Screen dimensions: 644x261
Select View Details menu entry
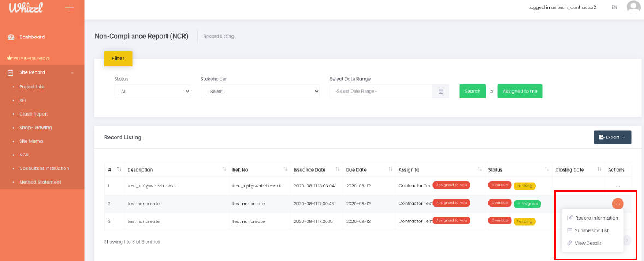click(588, 243)
